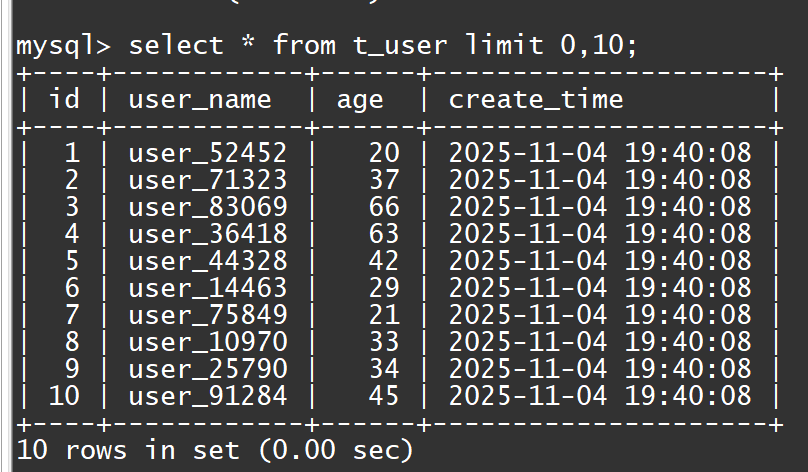This screenshot has width=808, height=472.
Task: Select the cell 'user_36418'
Action: coord(208,234)
